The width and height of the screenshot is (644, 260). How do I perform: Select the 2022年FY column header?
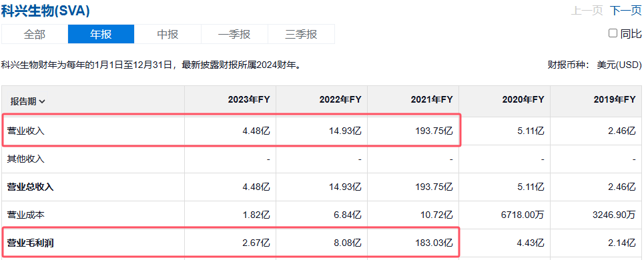pyautogui.click(x=340, y=99)
